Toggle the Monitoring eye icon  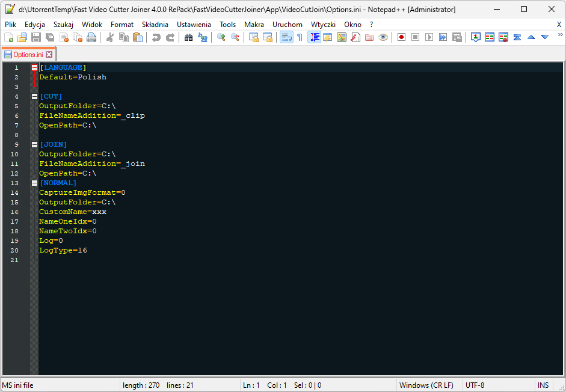[383, 37]
